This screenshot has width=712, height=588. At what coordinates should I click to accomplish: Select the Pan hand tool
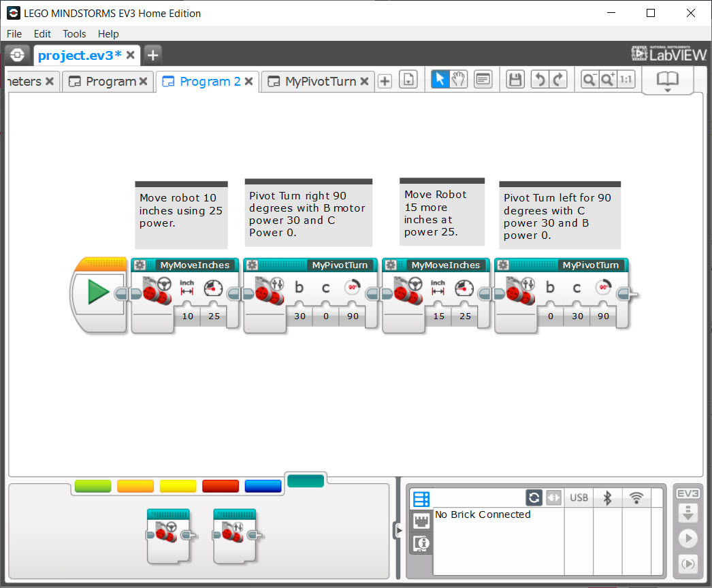[x=457, y=79]
